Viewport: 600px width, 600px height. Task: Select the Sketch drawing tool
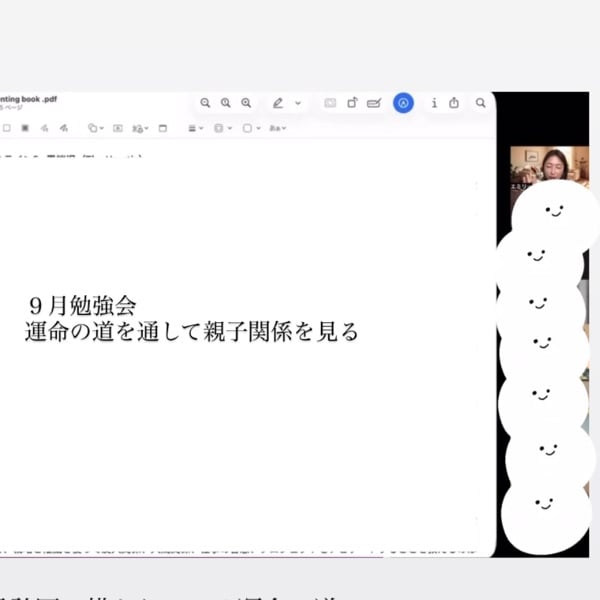click(44, 128)
